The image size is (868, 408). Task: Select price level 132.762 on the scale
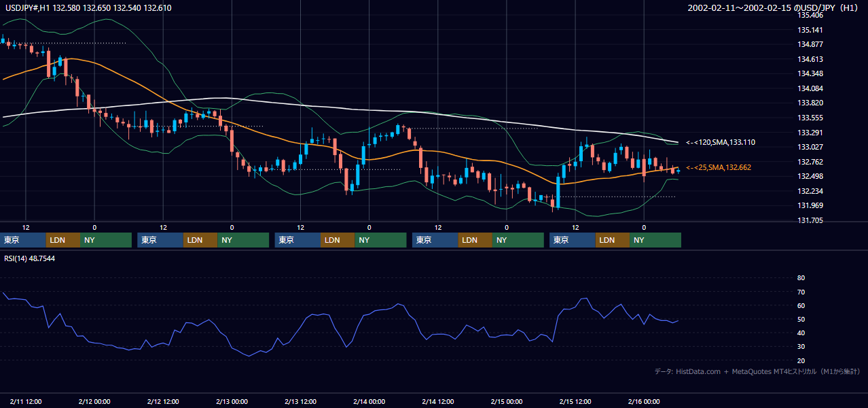pyautogui.click(x=810, y=162)
